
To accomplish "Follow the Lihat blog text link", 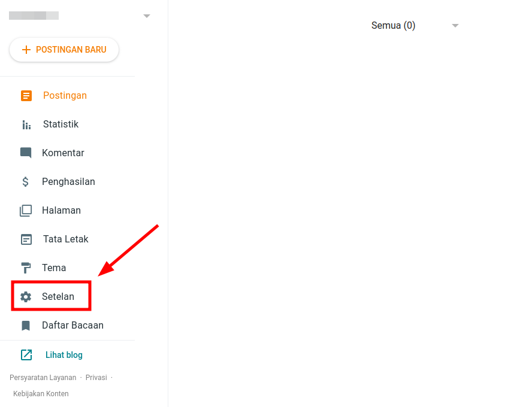I will (64, 355).
